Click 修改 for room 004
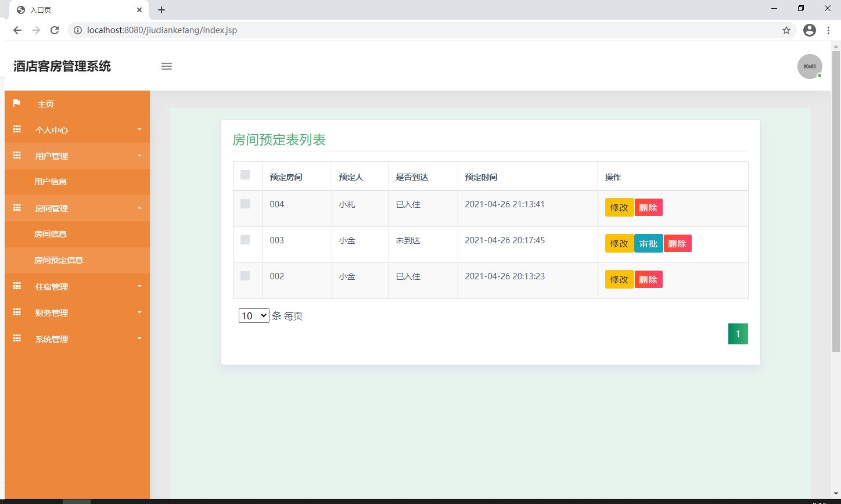This screenshot has width=841, height=504. tap(619, 207)
